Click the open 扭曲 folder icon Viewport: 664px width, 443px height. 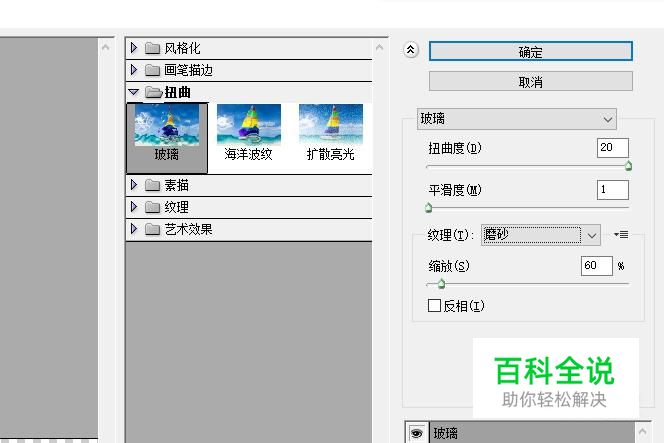click(153, 92)
